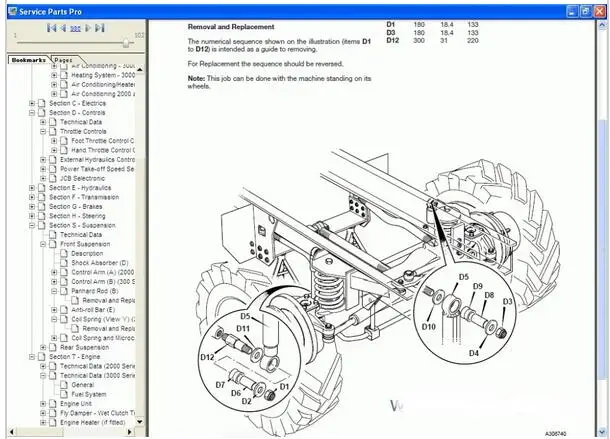Go to previous page arrow

click(x=63, y=28)
